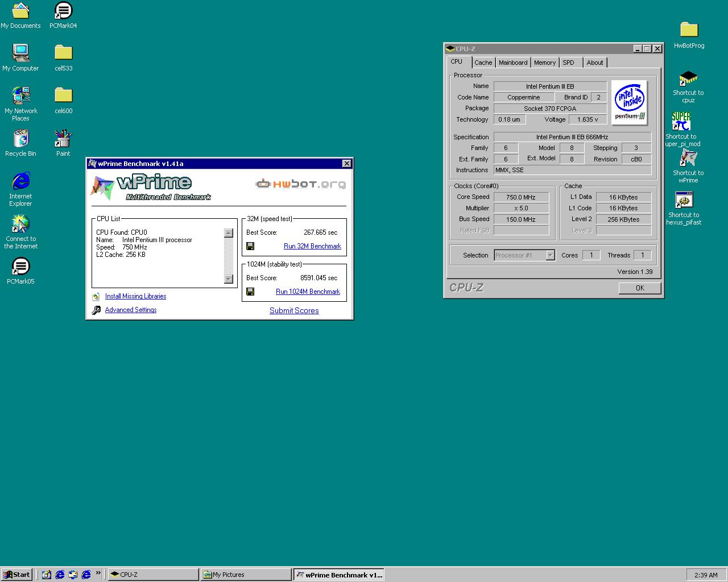This screenshot has width=728, height=582.
Task: Click the Submit Scores link
Action: tap(294, 310)
